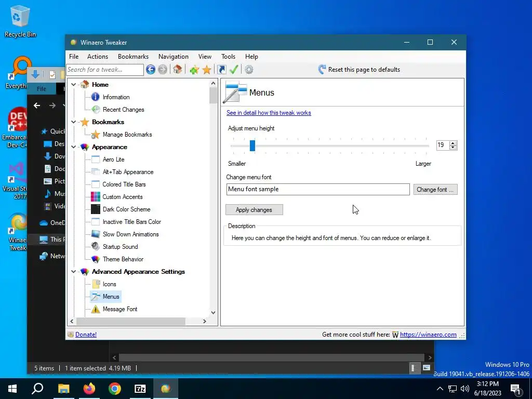Open the File menu

[x=74, y=57]
